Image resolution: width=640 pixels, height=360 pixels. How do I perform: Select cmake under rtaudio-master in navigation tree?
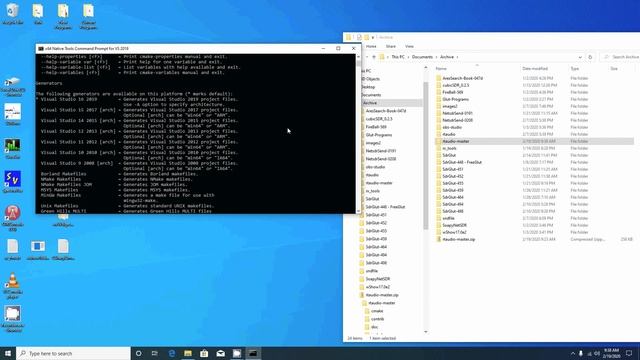coord(377,311)
